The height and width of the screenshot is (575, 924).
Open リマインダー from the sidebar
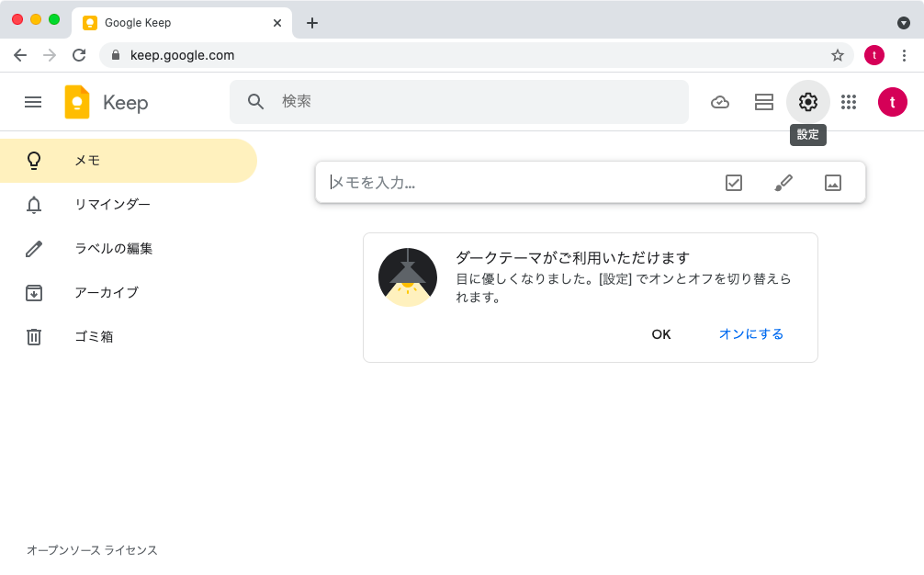(x=114, y=204)
